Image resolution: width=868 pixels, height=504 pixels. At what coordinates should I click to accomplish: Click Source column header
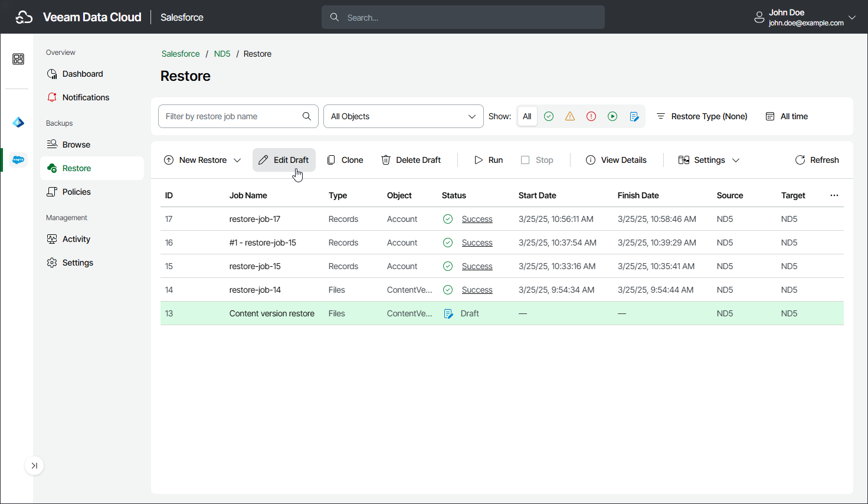730,195
